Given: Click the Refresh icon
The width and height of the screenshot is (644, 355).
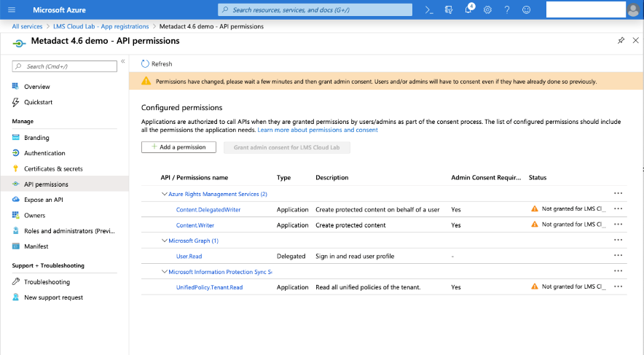Looking at the screenshot, I should [145, 63].
